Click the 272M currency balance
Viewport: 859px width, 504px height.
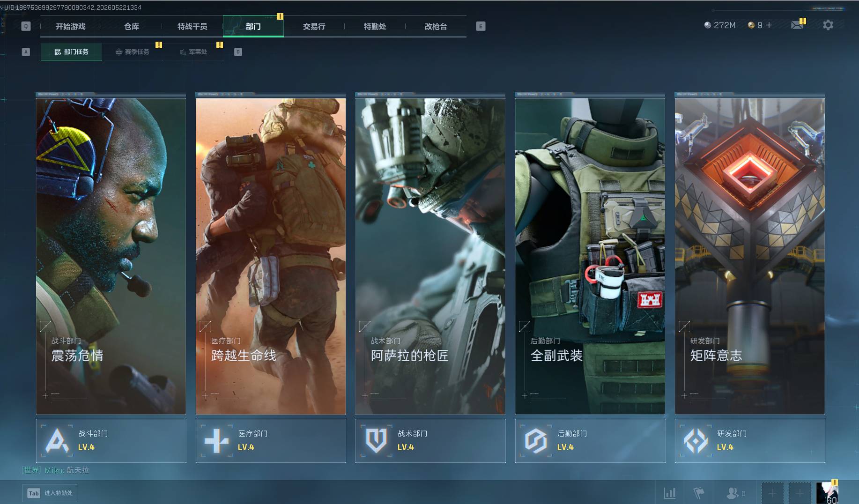coord(720,25)
